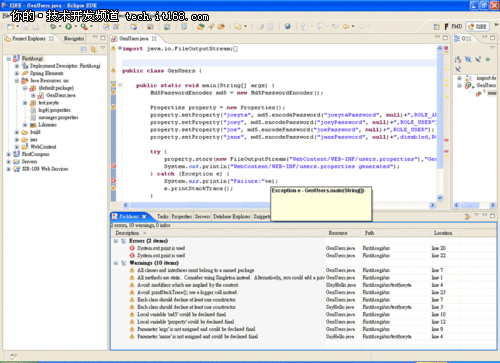Image resolution: width=500 pixels, height=363 pixels.
Task: Toggle Hide Non-Public Members in Outline toolbar
Action: 488,60
